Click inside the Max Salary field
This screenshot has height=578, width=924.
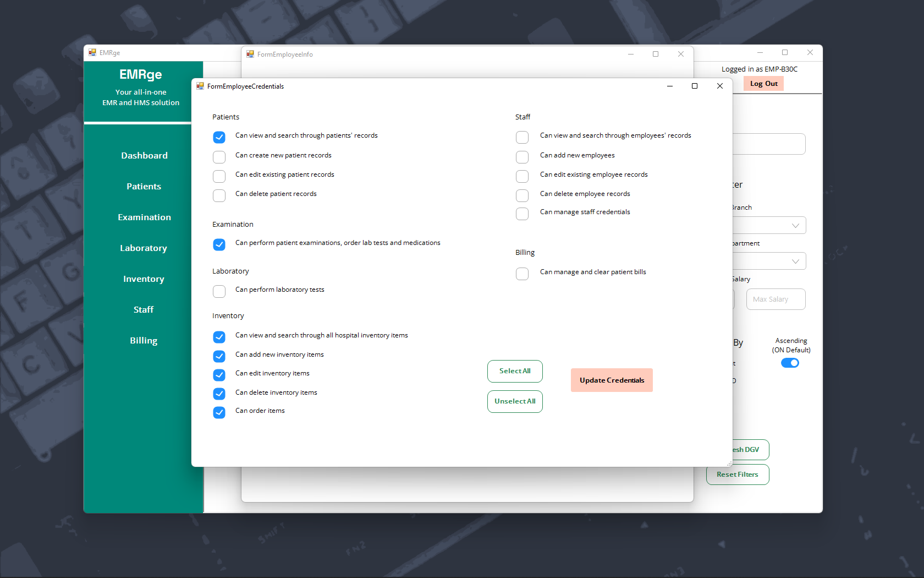tap(776, 299)
